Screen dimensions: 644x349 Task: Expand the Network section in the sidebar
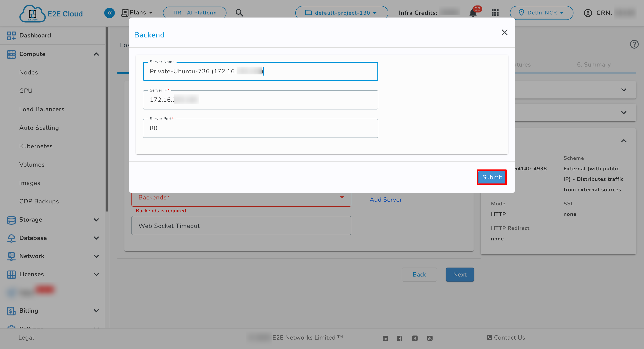(97, 256)
